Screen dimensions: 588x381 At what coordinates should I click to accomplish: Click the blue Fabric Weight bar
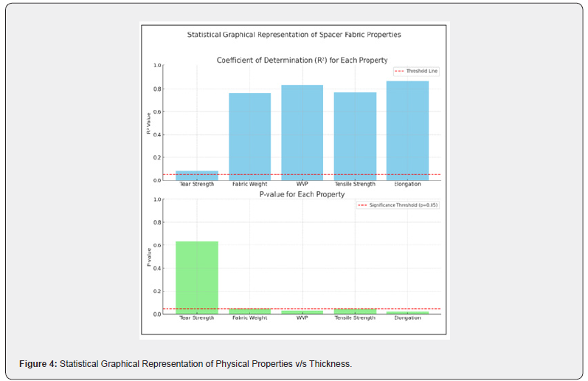click(249, 137)
